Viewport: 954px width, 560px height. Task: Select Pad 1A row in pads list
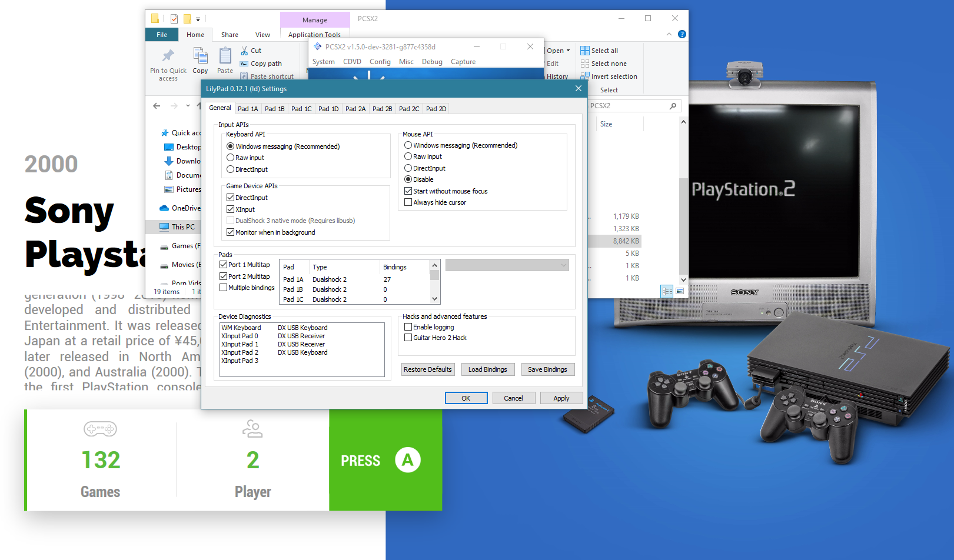tap(354, 279)
